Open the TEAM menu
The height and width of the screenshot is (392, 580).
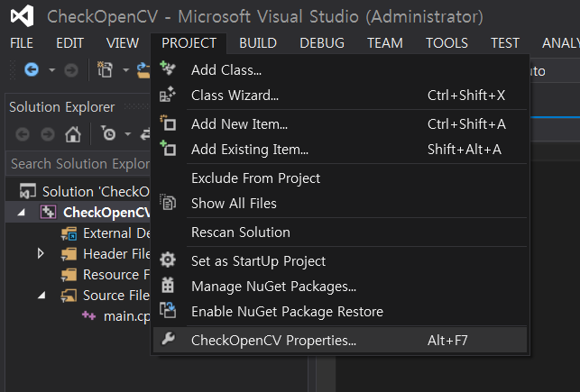[x=384, y=43]
